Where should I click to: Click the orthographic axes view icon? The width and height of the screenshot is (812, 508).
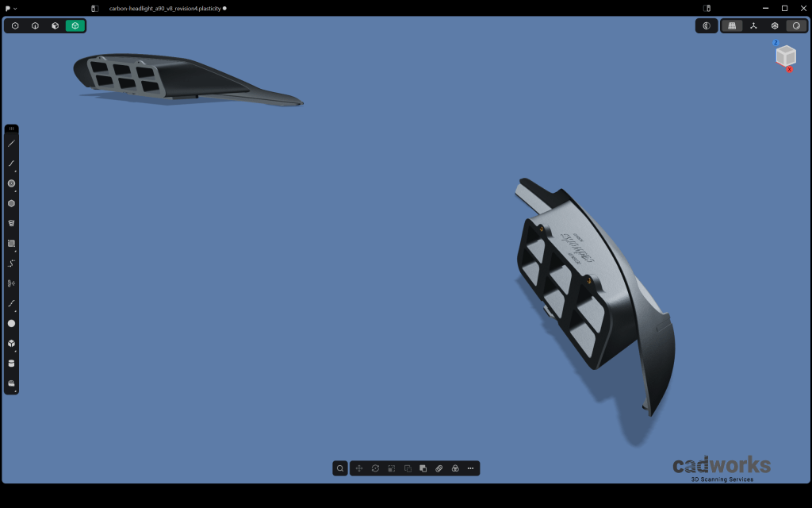[753, 25]
